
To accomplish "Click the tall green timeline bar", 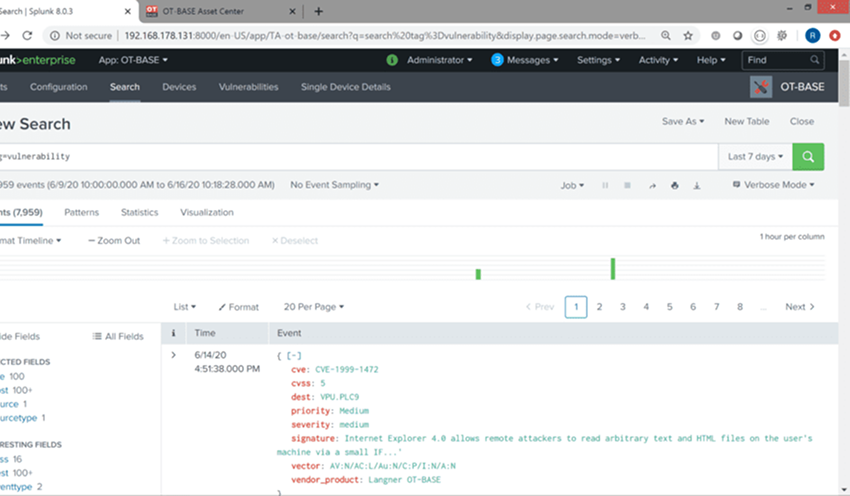I will pos(612,268).
